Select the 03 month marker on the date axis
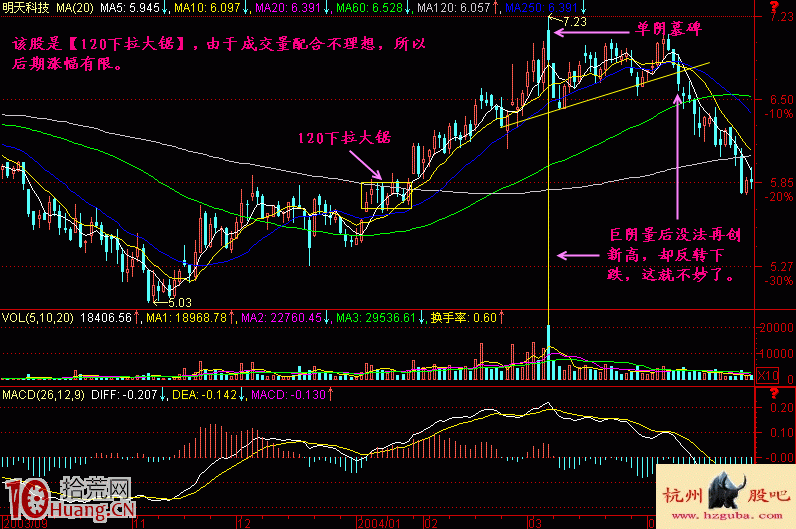The height and width of the screenshot is (529, 796). tap(535, 523)
